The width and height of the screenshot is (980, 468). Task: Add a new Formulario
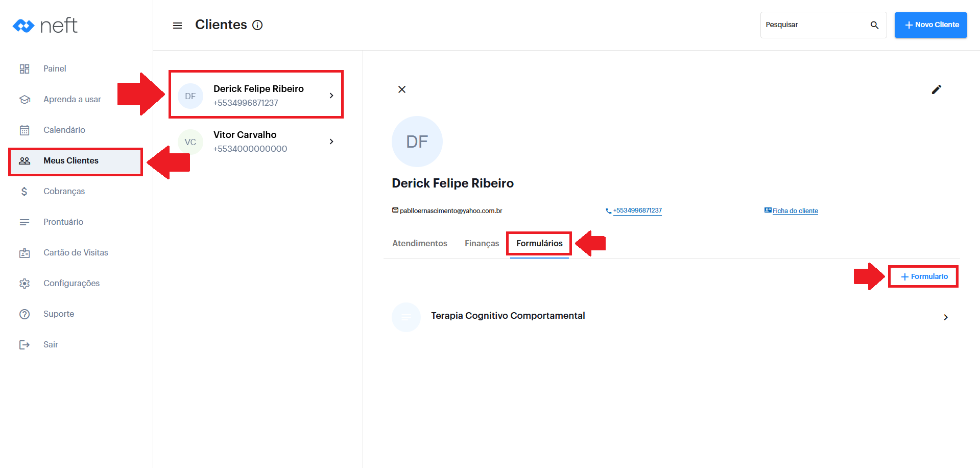[923, 276]
